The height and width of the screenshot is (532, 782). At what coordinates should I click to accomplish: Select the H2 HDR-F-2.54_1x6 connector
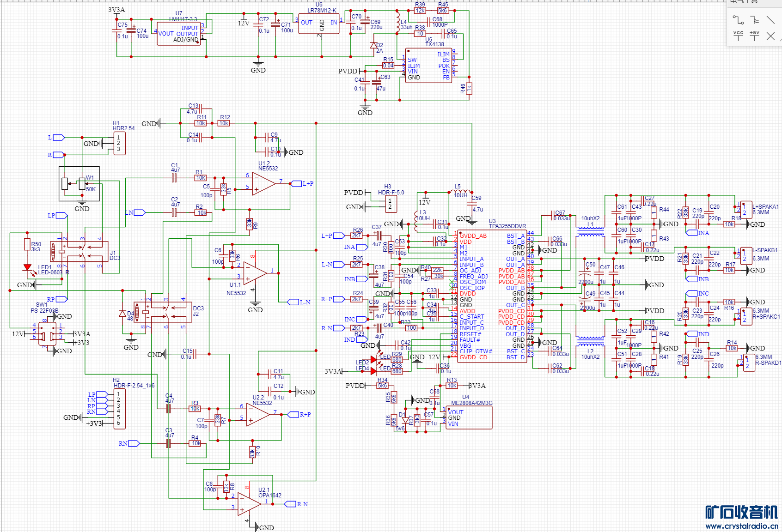[119, 409]
